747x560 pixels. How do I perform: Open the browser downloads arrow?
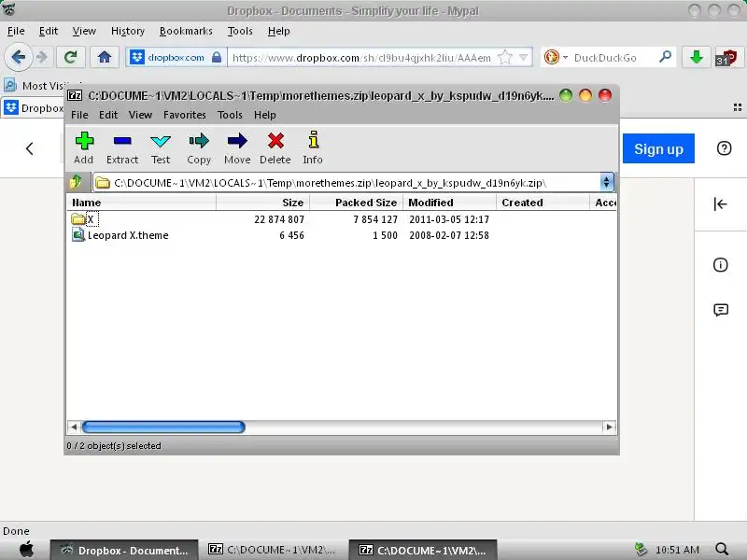(696, 58)
